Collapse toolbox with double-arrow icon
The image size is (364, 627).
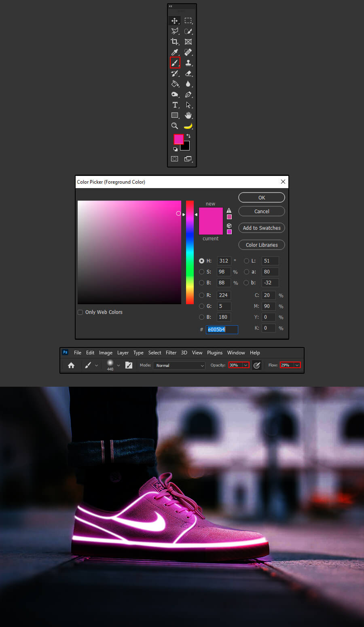[171, 6]
